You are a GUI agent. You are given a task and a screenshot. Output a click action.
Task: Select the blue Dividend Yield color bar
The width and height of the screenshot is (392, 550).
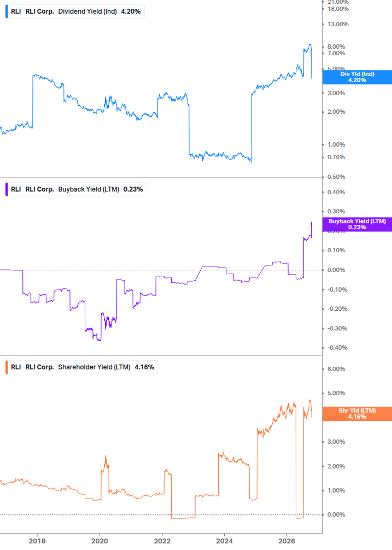click(7, 11)
